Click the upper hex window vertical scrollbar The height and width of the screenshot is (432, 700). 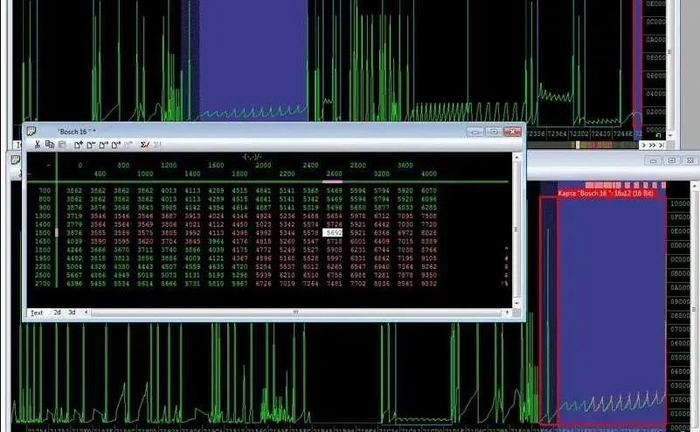pyautogui.click(x=670, y=67)
